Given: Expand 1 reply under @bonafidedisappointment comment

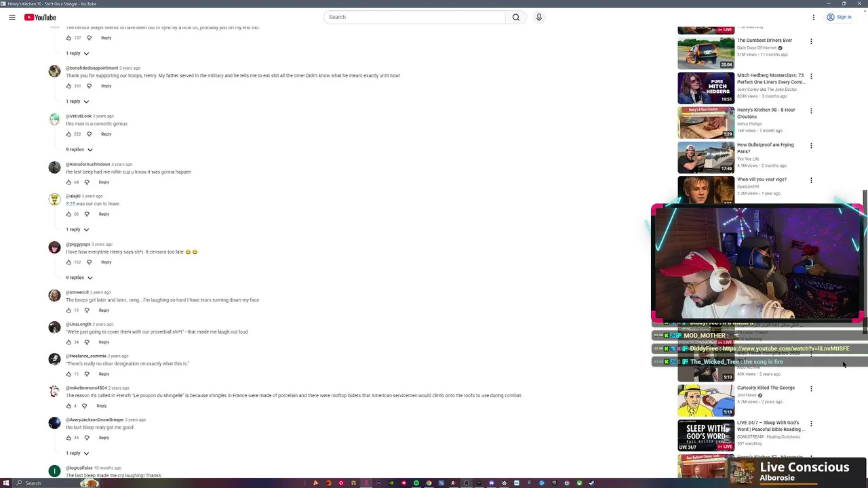Looking at the screenshot, I should click(x=77, y=102).
